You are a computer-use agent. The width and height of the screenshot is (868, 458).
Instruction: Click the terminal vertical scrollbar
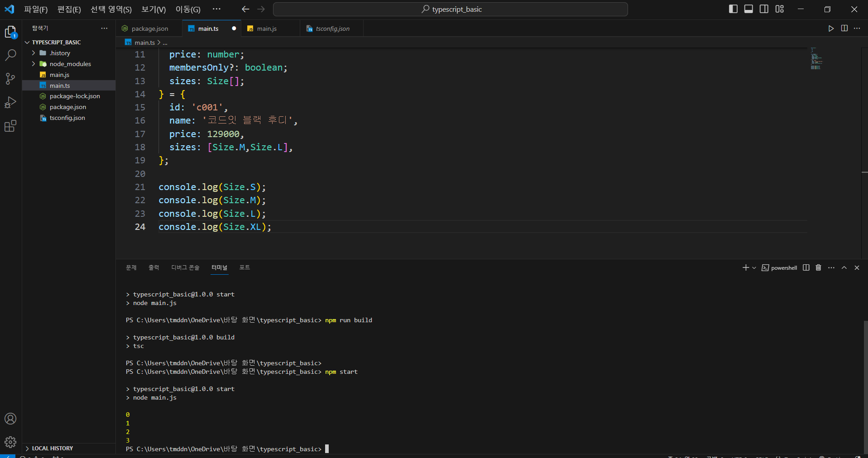[865, 387]
